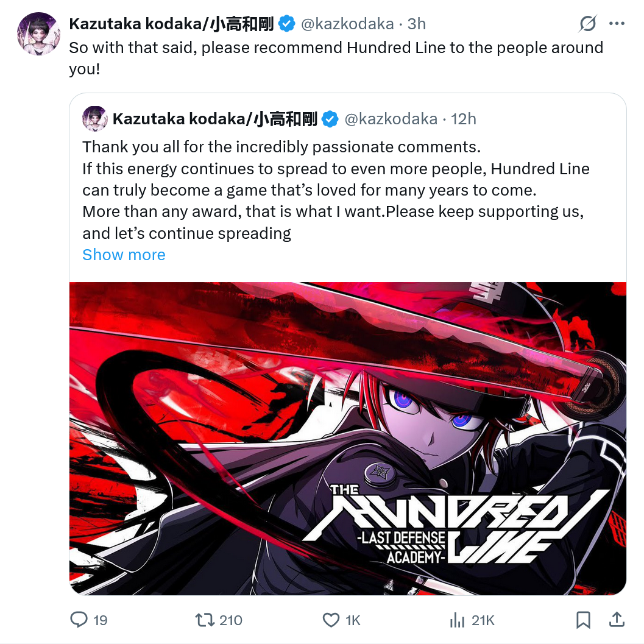Open quoted post's small profile avatar
This screenshot has width=644, height=644.
pyautogui.click(x=95, y=119)
